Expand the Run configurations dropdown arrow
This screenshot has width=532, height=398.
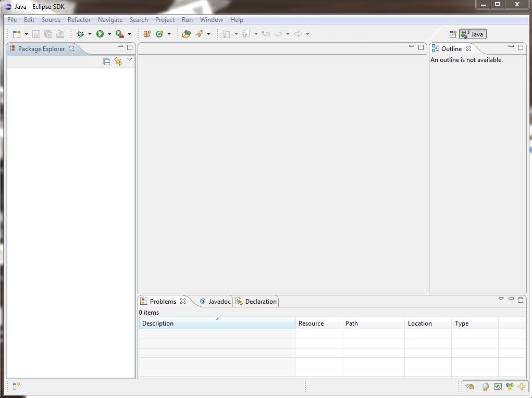[x=109, y=34]
